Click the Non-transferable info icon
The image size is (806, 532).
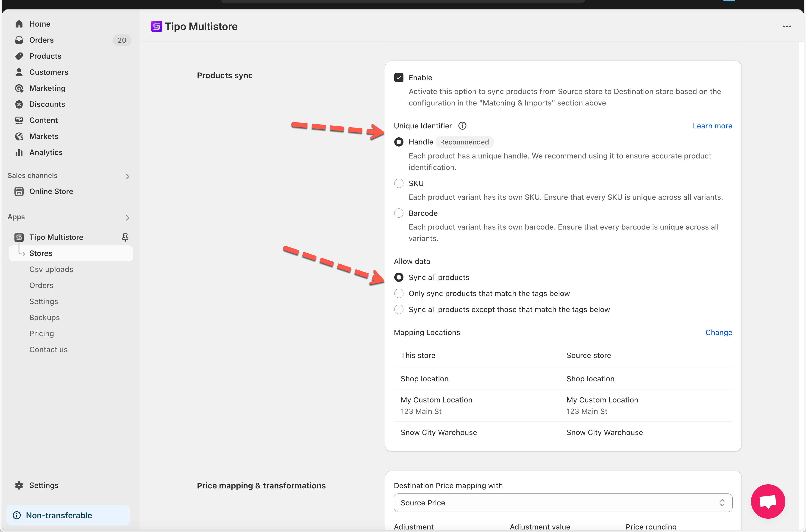[x=17, y=515]
